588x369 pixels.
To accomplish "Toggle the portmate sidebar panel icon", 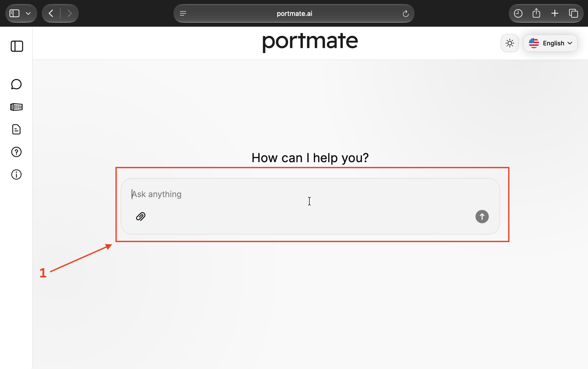I will coord(17,46).
